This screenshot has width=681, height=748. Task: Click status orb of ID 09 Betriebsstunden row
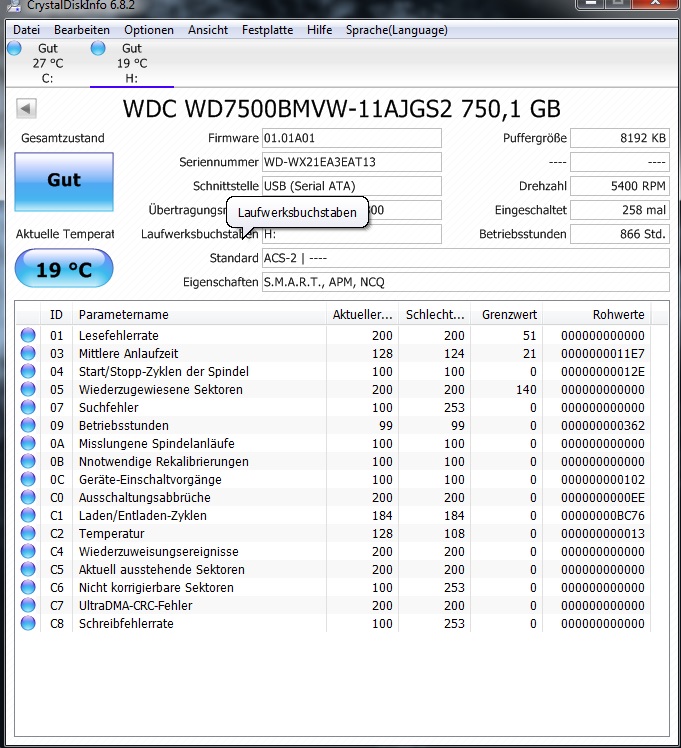(x=28, y=425)
